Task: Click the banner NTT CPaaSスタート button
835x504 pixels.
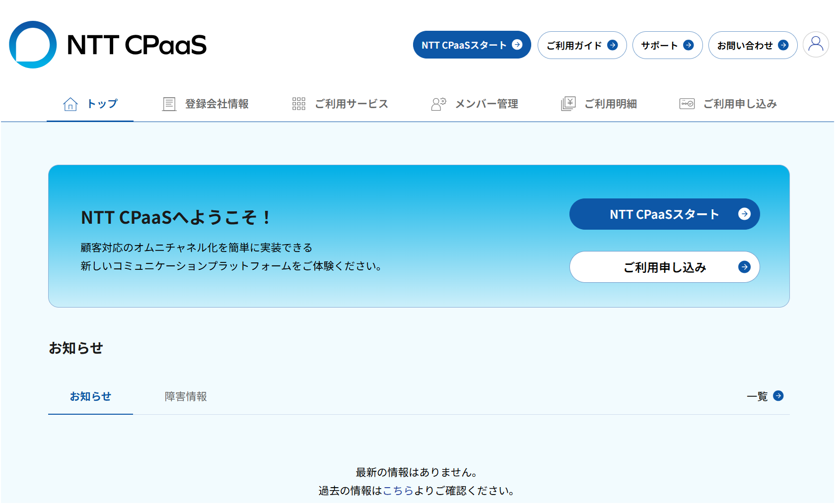Action: tap(665, 214)
